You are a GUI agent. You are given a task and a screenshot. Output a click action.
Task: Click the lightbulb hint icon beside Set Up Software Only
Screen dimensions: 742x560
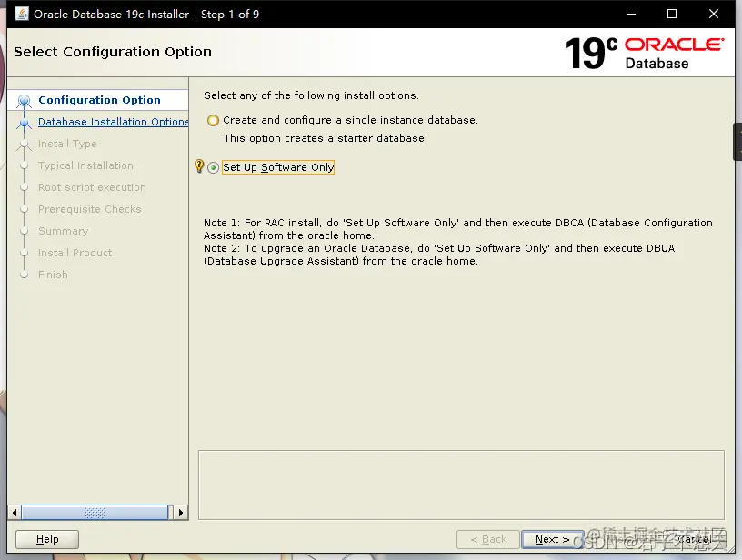tap(199, 166)
